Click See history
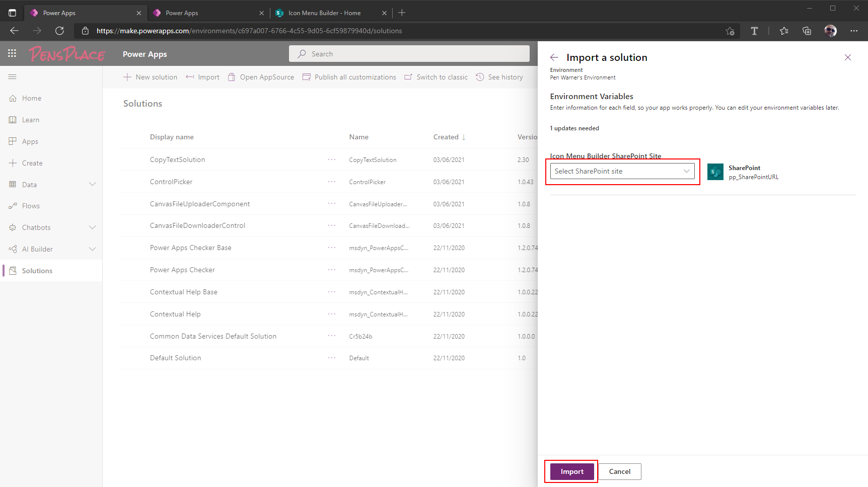Screen dimensions: 868x487 [499, 77]
